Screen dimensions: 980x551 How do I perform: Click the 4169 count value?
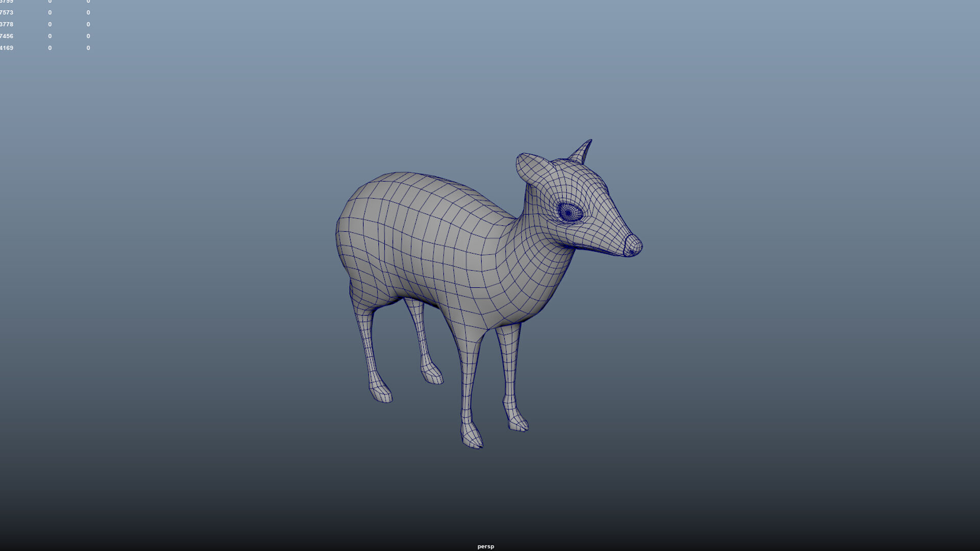pyautogui.click(x=7, y=48)
